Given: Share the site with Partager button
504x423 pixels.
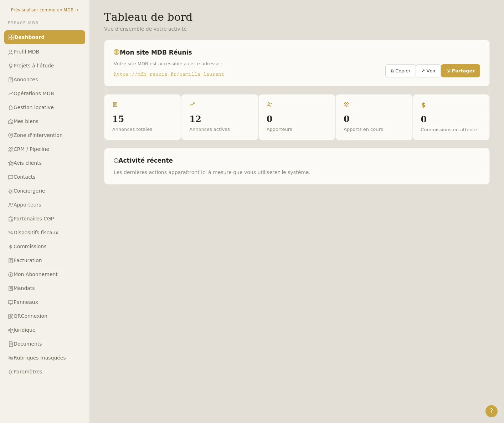Looking at the screenshot, I should (x=461, y=71).
